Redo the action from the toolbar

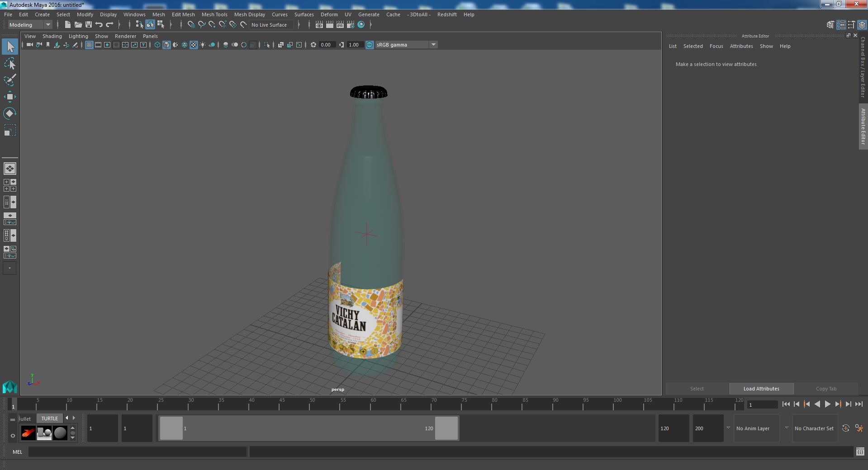coord(109,24)
